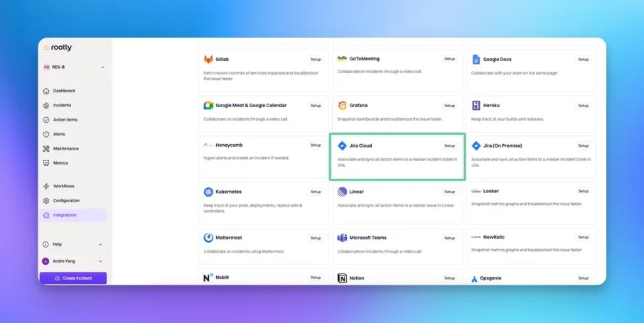Click the Microsoft Teams icon

pos(342,238)
